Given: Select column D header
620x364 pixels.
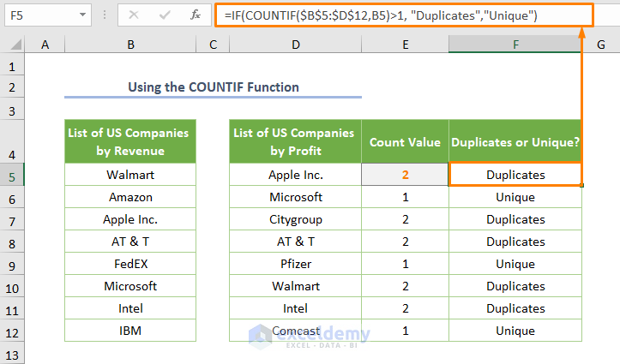Looking at the screenshot, I should (295, 45).
